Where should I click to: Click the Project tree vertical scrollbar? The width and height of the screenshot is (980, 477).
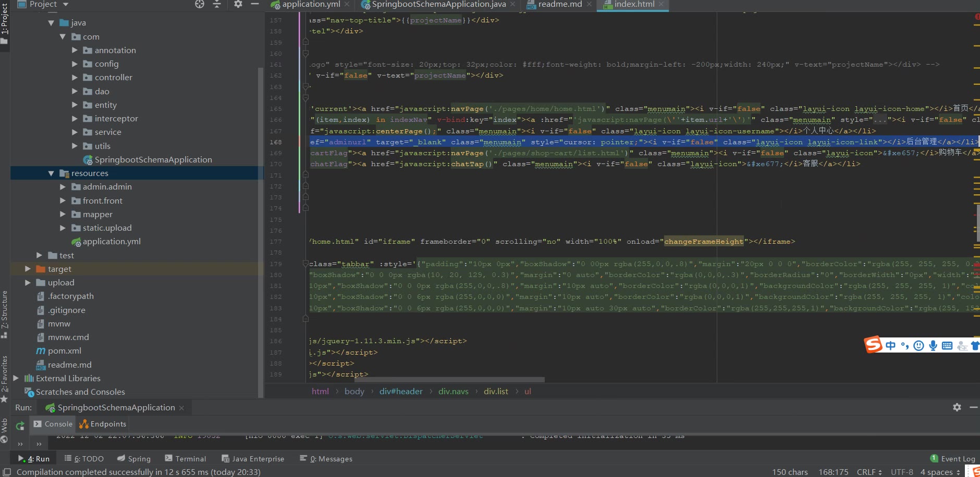coord(260,232)
